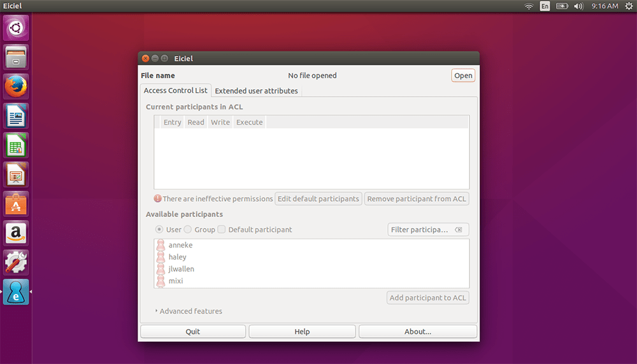637x364 pixels.
Task: Select user mixi icon in participants list
Action: tap(161, 281)
